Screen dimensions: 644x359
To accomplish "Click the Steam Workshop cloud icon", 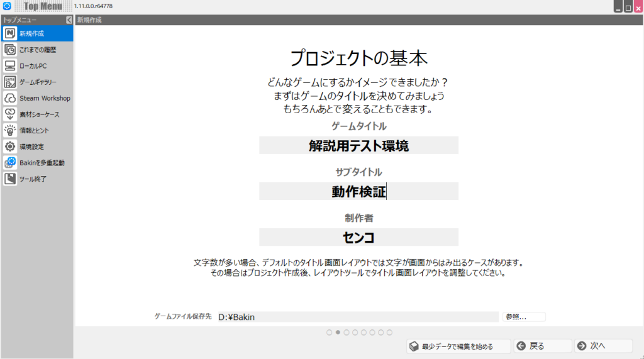I will [x=10, y=98].
